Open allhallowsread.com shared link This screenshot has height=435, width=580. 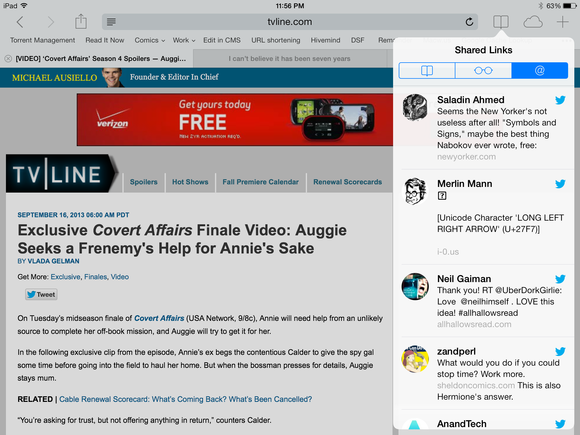click(x=474, y=324)
